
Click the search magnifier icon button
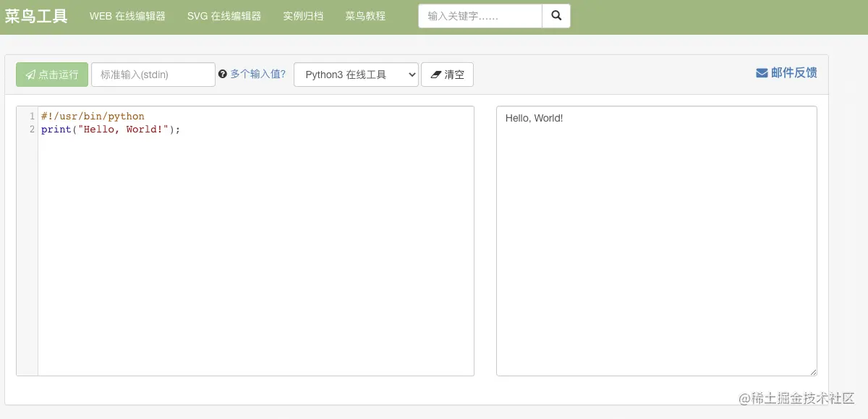pyautogui.click(x=556, y=16)
